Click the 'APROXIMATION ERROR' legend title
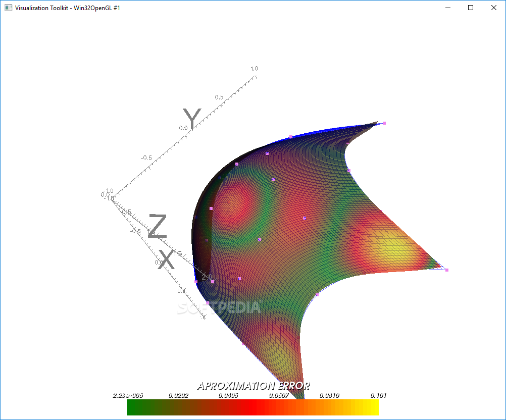The height and width of the screenshot is (420, 506). coord(254,386)
